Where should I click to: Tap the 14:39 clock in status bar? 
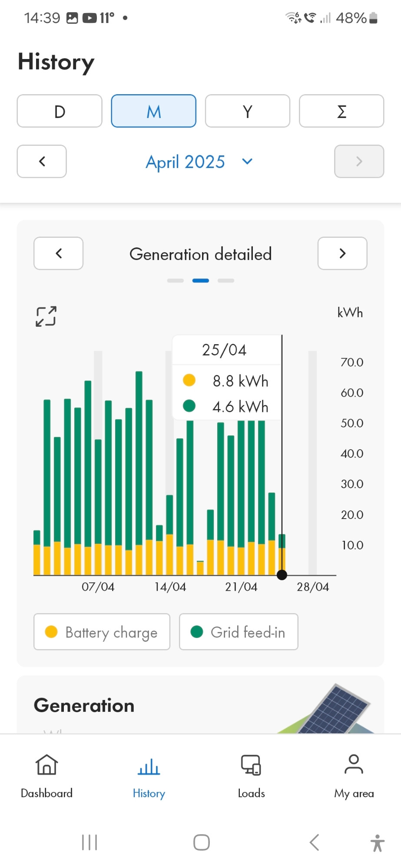pyautogui.click(x=42, y=18)
